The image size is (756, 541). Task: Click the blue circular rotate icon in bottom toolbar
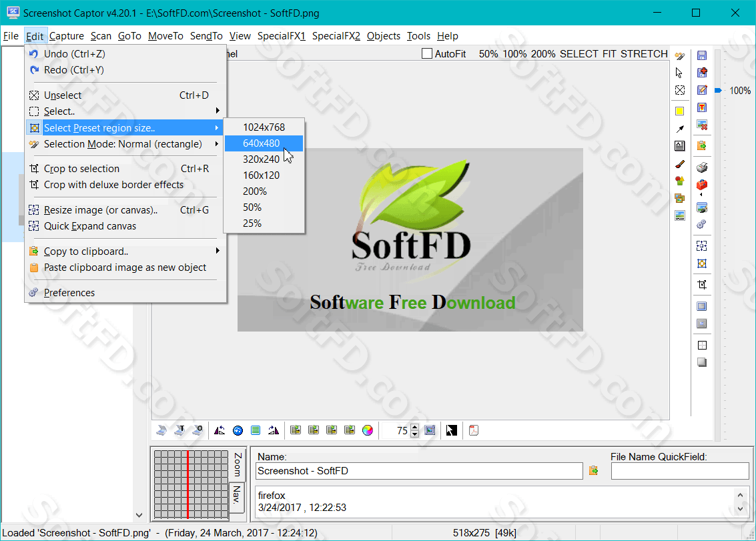238,430
